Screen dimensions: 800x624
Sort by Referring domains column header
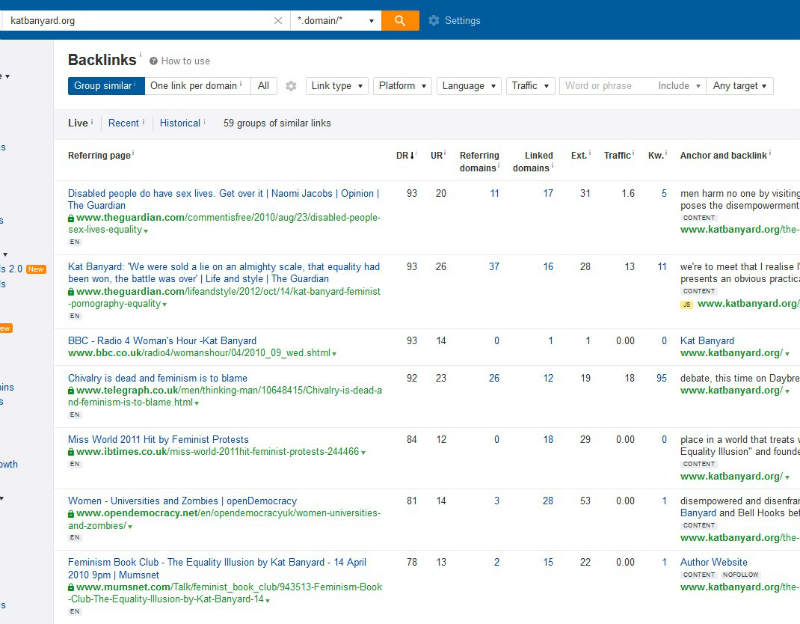click(x=479, y=161)
